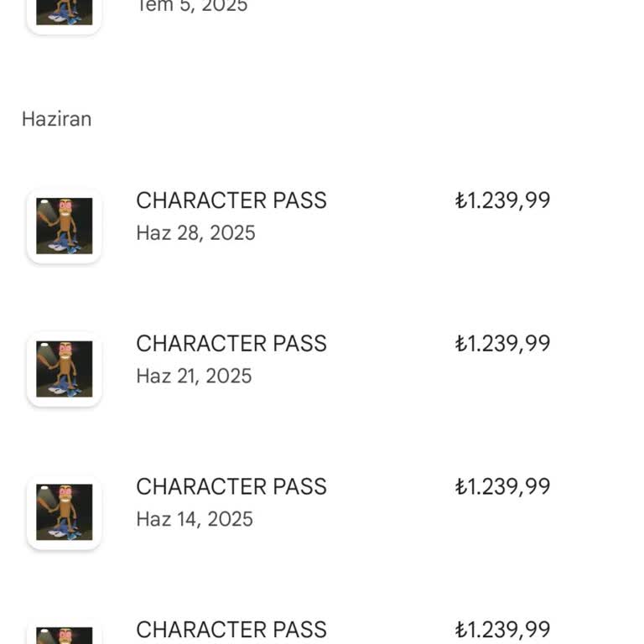The height and width of the screenshot is (644, 644).
Task: Click the ₺1.239,99 price on the Haz 28 row
Action: click(502, 200)
